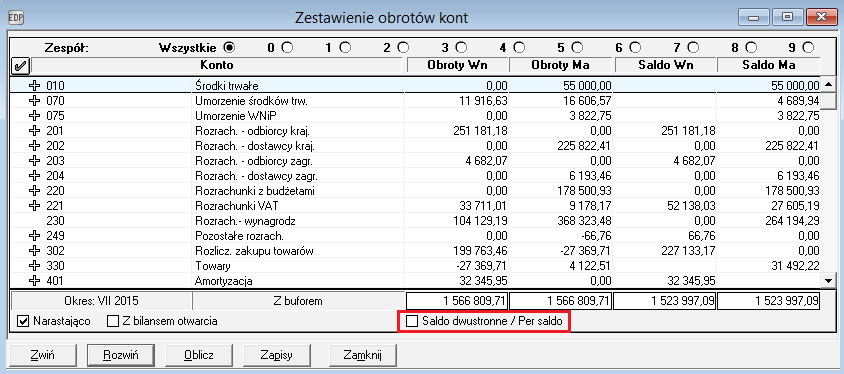Select Zespół radio button 1

coord(345,48)
